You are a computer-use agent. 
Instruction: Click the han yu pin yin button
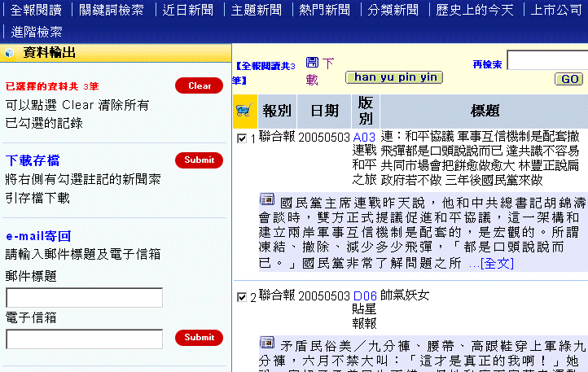click(x=393, y=77)
